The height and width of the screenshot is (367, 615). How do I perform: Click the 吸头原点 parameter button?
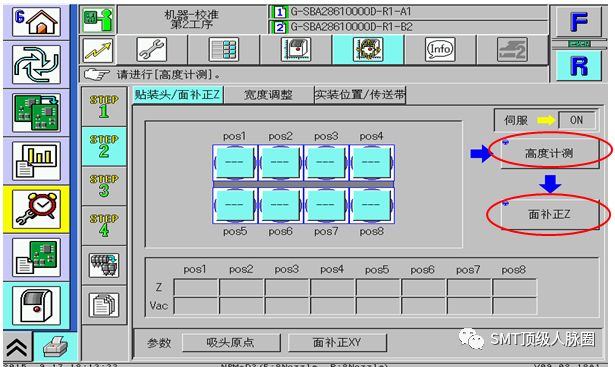[231, 343]
